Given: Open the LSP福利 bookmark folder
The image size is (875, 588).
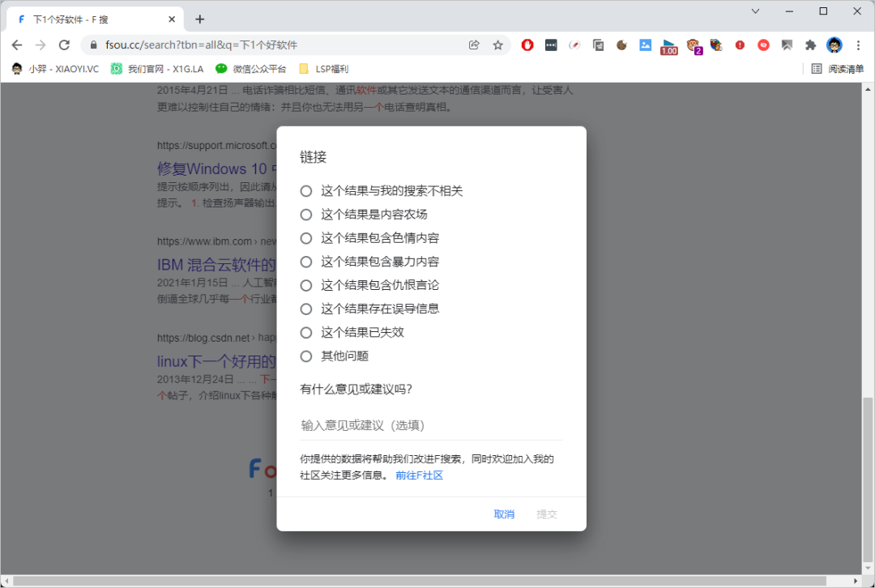Looking at the screenshot, I should tap(323, 69).
